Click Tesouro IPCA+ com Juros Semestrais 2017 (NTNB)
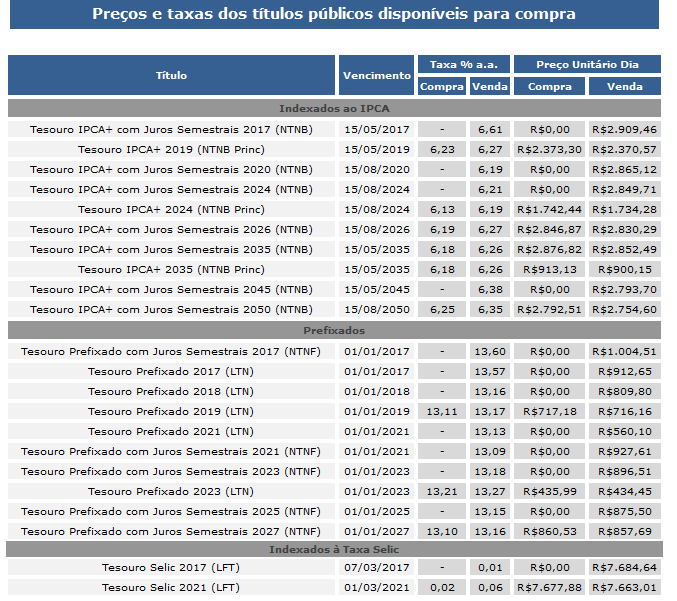The height and width of the screenshot is (601, 677). coord(171,130)
